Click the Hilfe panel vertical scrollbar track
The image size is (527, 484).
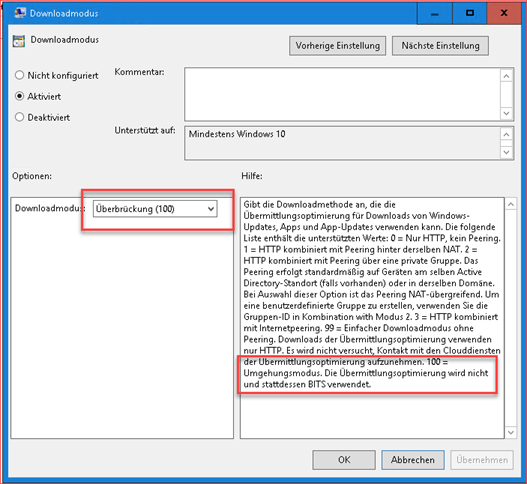click(511, 318)
